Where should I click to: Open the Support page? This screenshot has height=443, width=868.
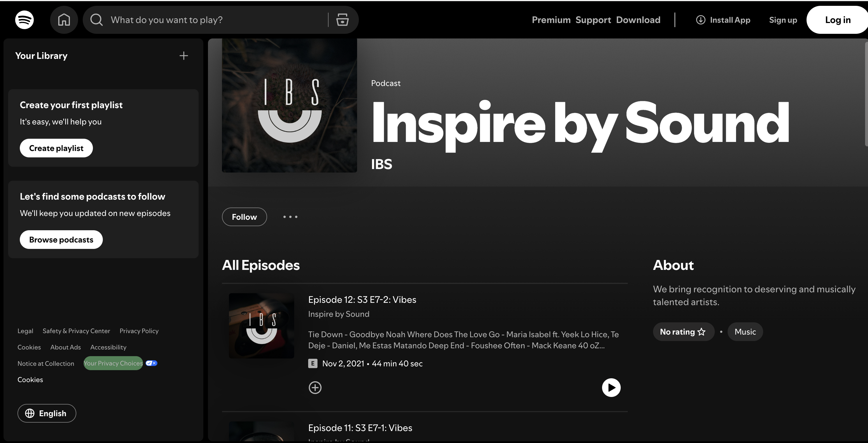point(593,20)
